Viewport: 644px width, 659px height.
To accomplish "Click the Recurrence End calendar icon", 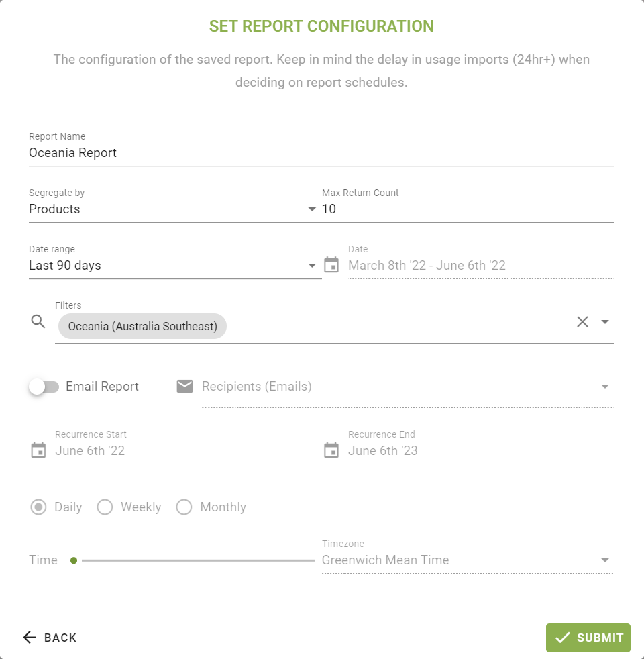I will click(331, 450).
